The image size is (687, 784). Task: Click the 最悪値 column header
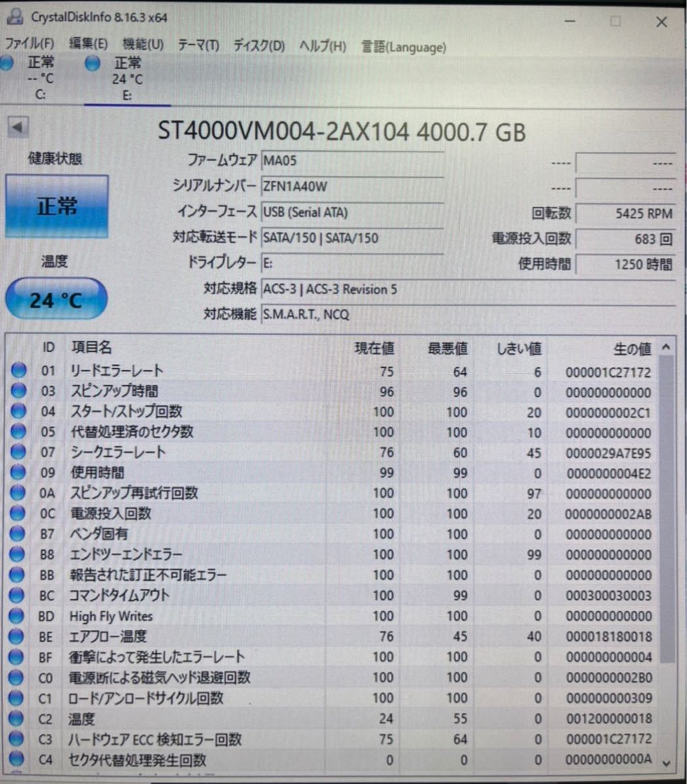click(447, 349)
